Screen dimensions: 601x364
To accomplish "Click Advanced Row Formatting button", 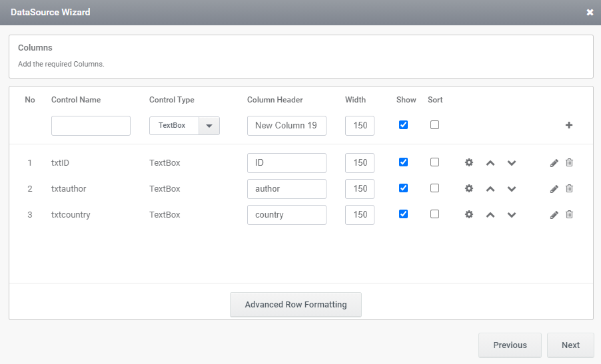I will click(x=296, y=305).
